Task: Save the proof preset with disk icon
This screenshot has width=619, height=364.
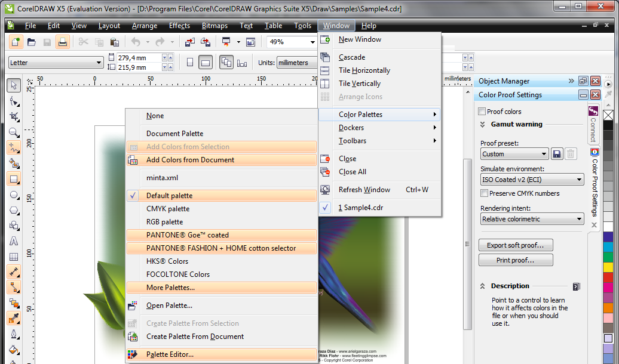Action: pos(557,154)
